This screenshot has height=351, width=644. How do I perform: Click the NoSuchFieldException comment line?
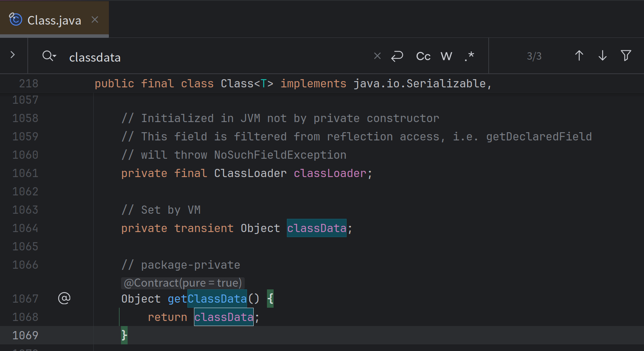234,155
